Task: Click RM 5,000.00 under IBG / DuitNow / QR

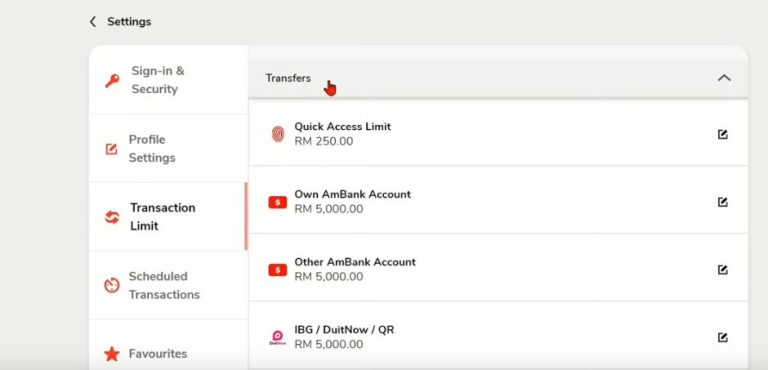Action: (329, 345)
